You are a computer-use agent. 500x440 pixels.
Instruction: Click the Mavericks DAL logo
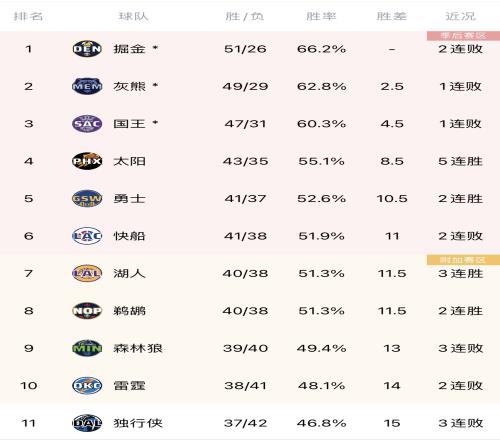[x=87, y=423]
